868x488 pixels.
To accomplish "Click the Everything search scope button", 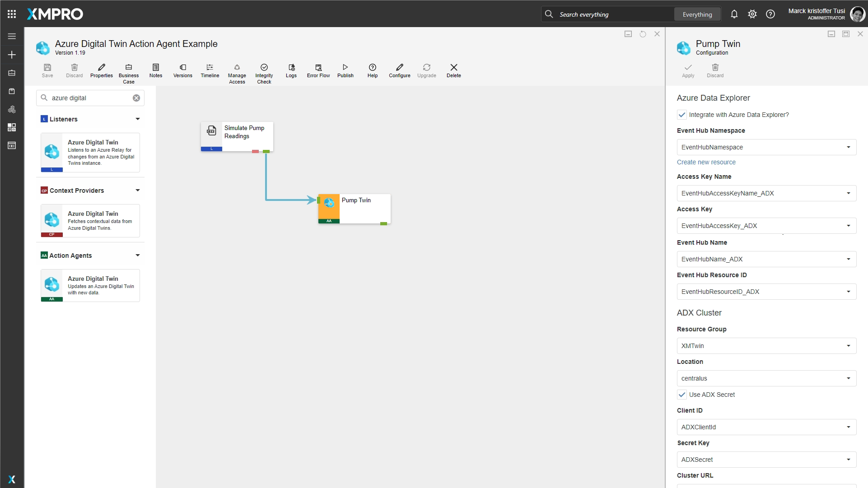I will (697, 14).
